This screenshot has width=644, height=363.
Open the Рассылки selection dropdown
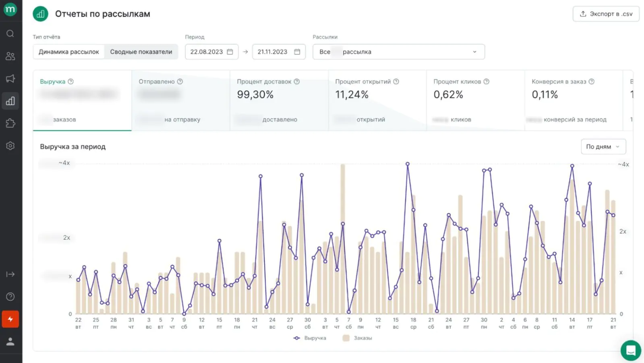[x=399, y=52]
